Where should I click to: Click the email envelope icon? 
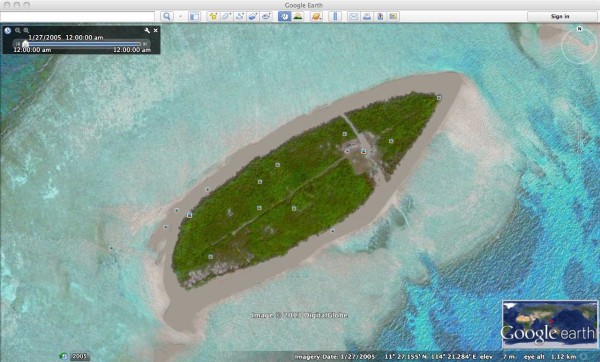click(354, 16)
